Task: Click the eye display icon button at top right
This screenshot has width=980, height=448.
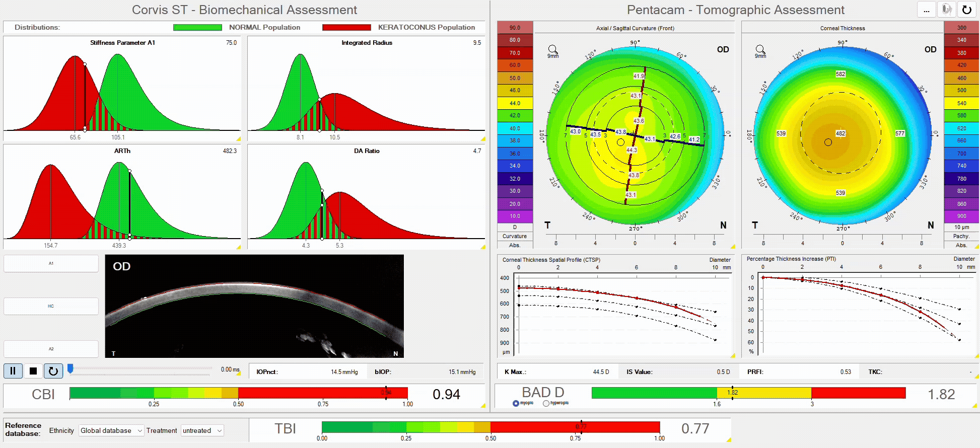Action: click(947, 10)
